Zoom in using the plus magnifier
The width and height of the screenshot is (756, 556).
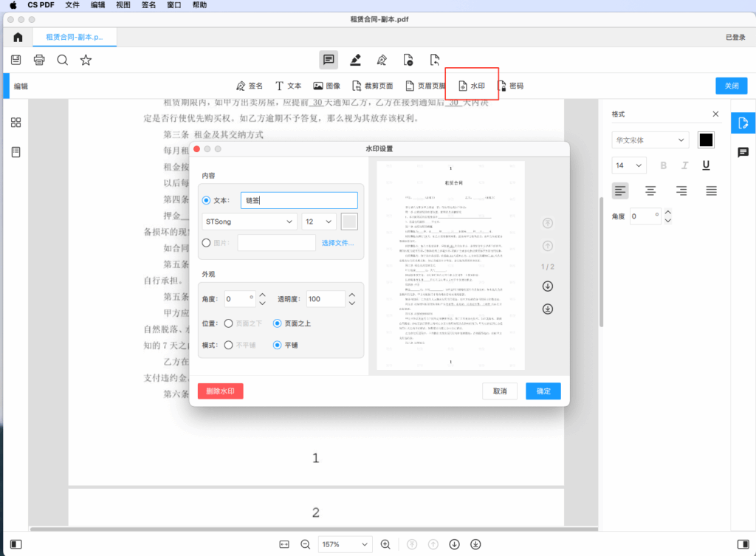coord(385,544)
